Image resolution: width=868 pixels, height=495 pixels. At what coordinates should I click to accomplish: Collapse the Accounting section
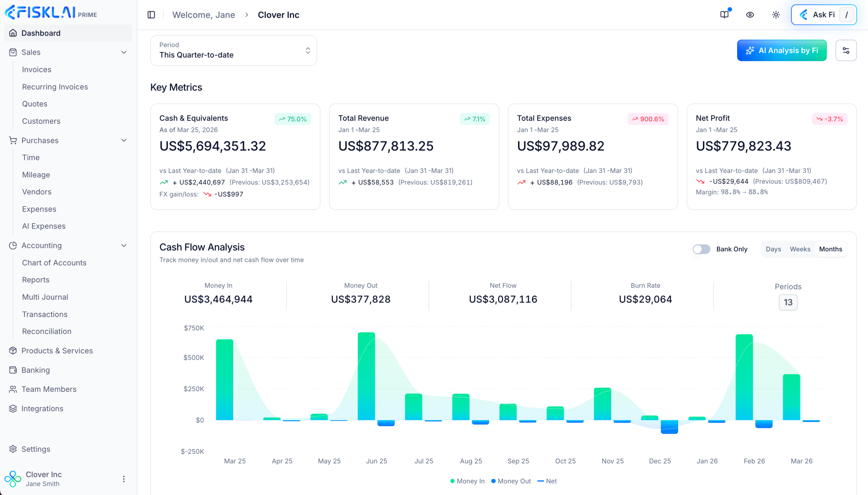click(124, 245)
